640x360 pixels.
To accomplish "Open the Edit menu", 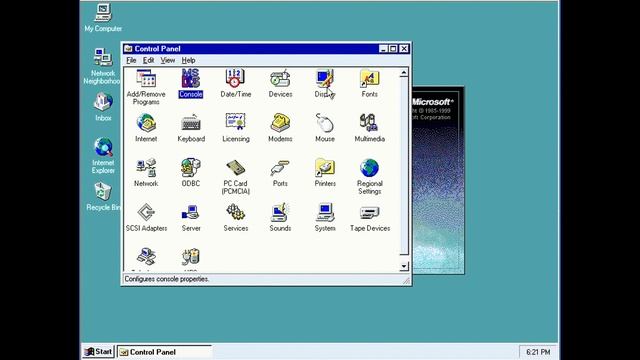I will pos(148,60).
